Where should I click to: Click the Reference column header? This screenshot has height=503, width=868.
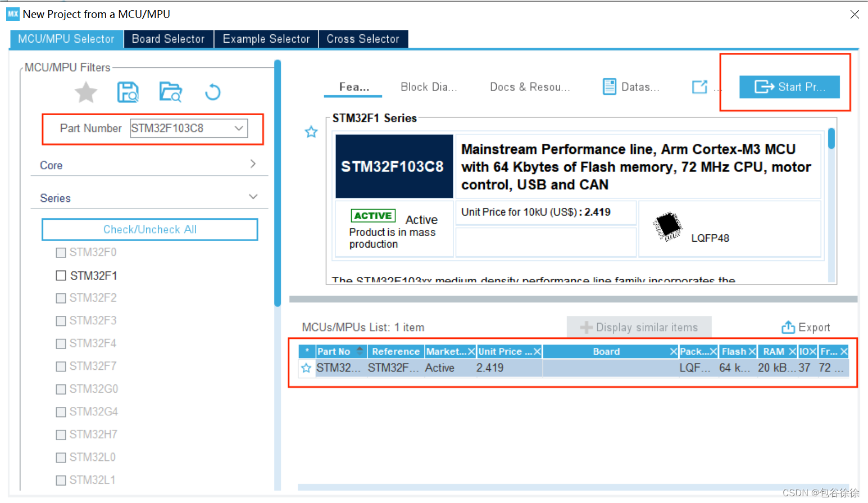tap(396, 351)
